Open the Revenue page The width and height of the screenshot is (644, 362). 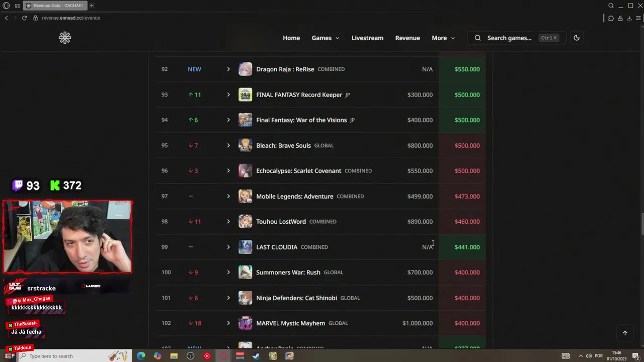(408, 38)
